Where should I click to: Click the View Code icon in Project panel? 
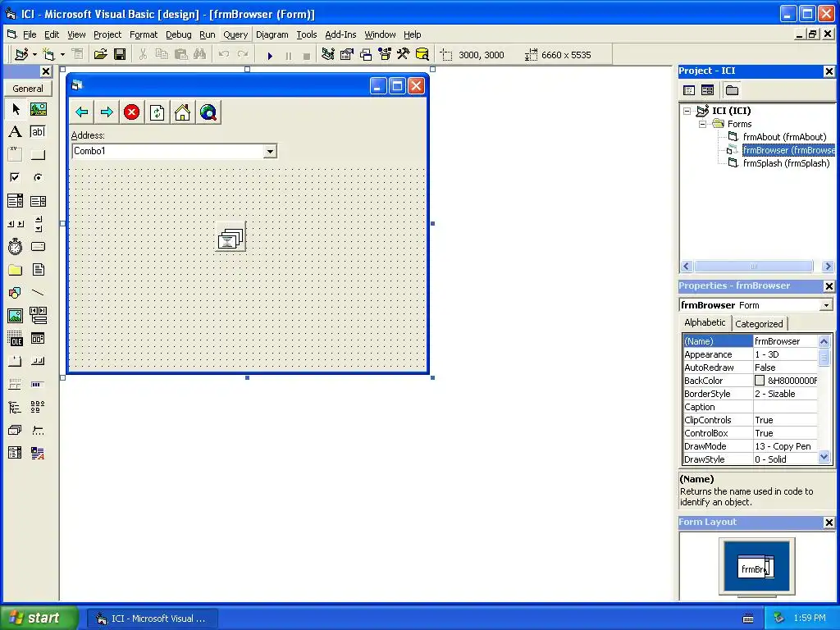point(689,90)
